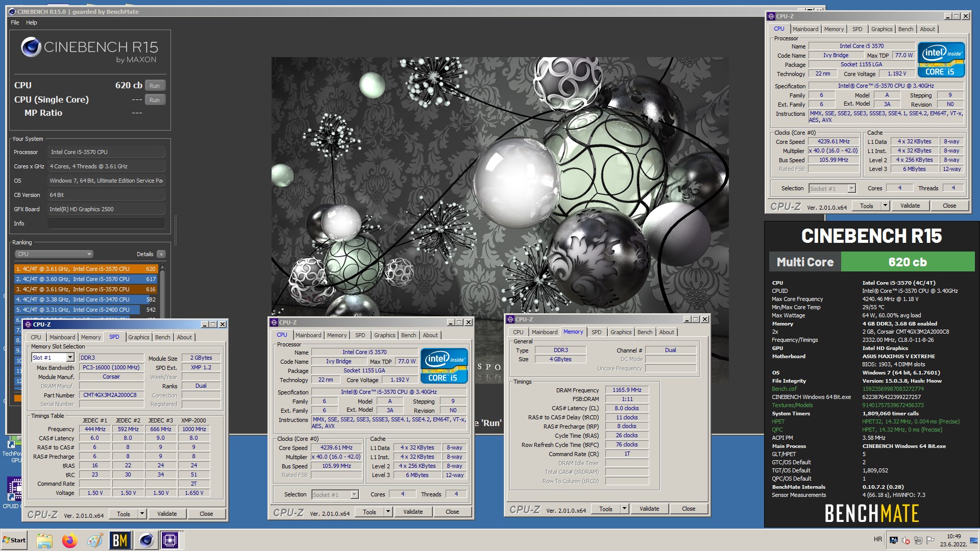This screenshot has width=980, height=551.
Task: Open the Slot #1 memory slot dropdown
Action: click(70, 358)
